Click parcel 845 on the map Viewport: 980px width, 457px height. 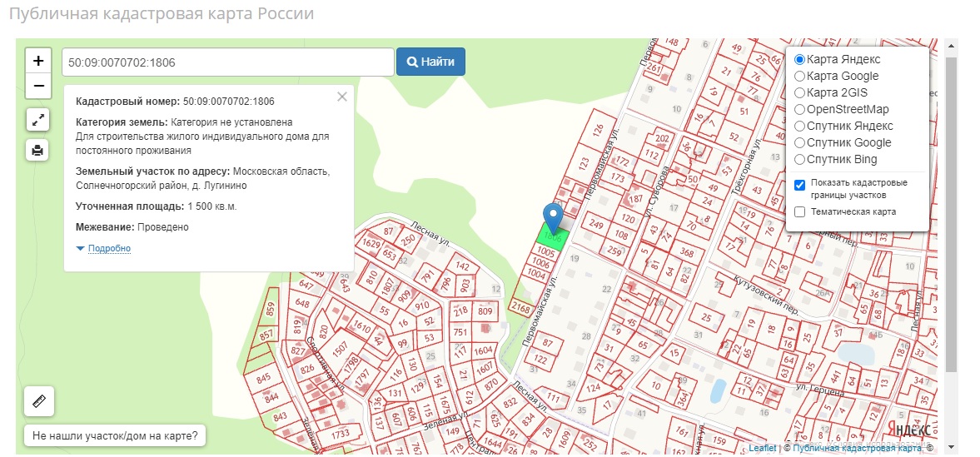pos(263,378)
